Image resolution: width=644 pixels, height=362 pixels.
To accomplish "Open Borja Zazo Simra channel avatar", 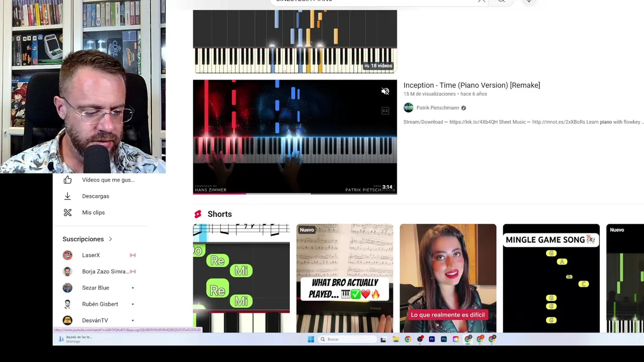I will 67,271.
